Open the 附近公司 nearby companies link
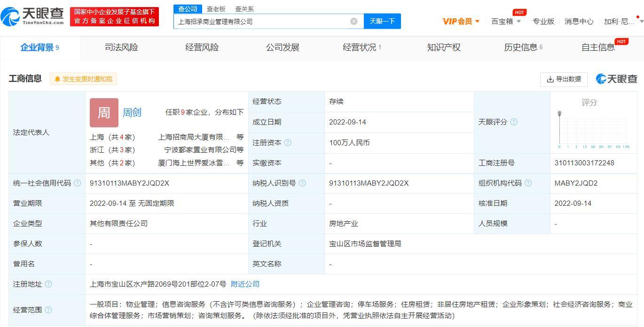This screenshot has width=644, height=327. click(245, 284)
